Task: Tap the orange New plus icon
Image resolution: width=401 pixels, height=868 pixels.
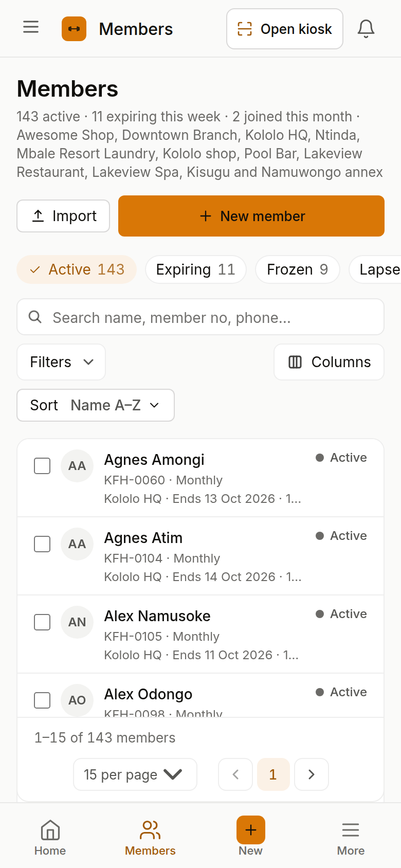Action: [251, 830]
